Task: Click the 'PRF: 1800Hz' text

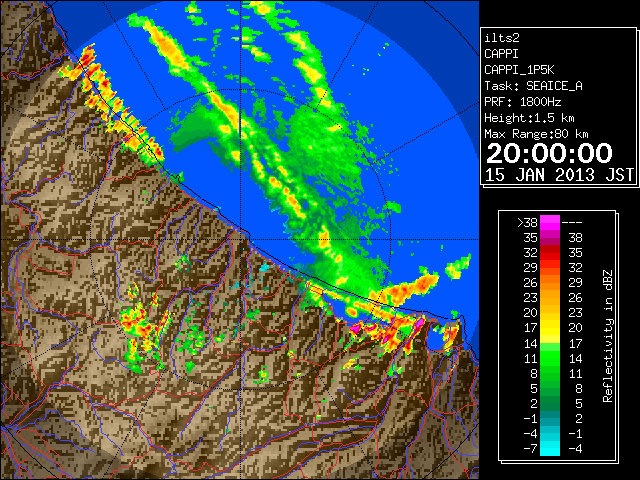Action: coord(523,102)
